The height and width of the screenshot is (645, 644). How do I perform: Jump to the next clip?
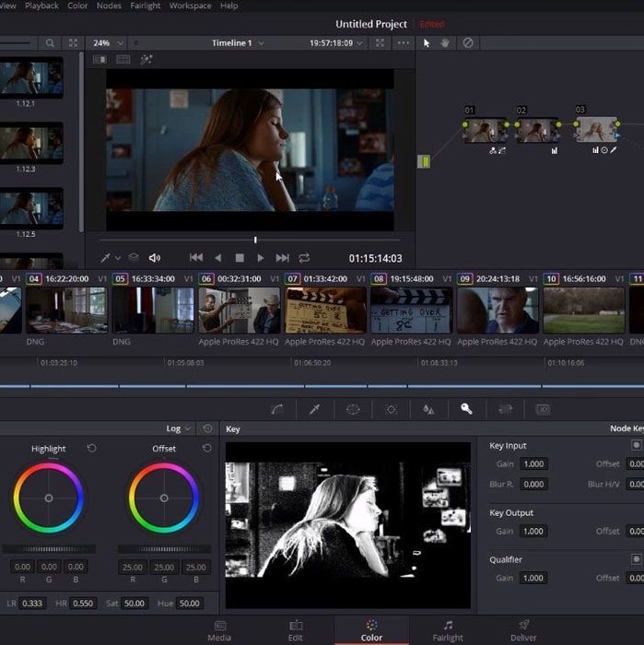click(282, 258)
